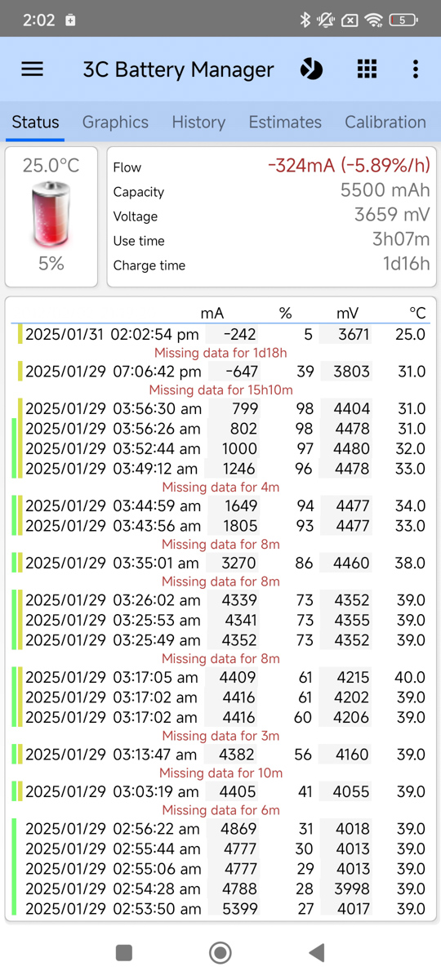
Task: Select the 03:25:53 am log row
Action: 220,621
